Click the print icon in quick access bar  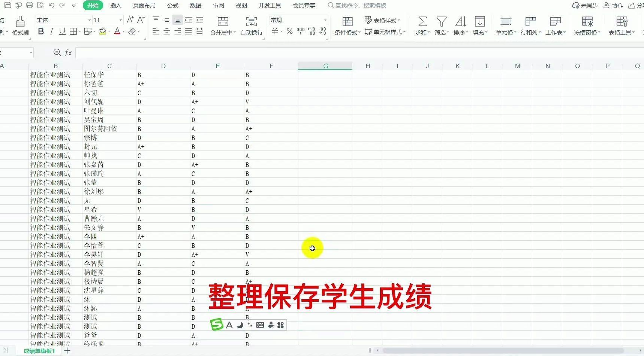30,5
